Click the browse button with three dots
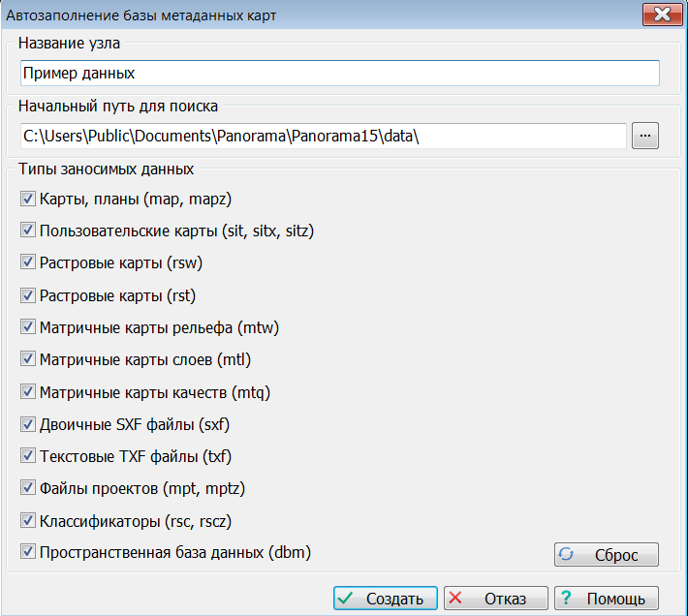This screenshot has height=616, width=688. [645, 136]
